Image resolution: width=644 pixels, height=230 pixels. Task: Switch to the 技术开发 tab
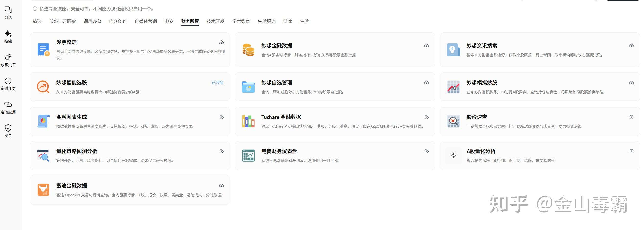click(x=216, y=21)
